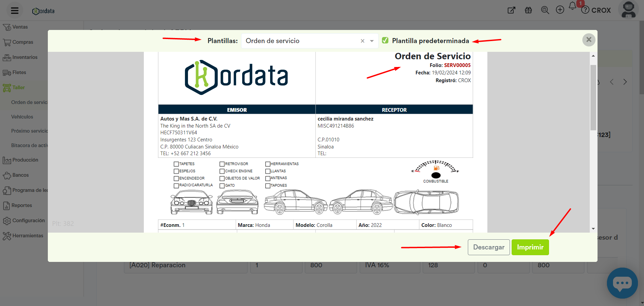
Task: Open the magnifier search icon
Action: click(545, 10)
